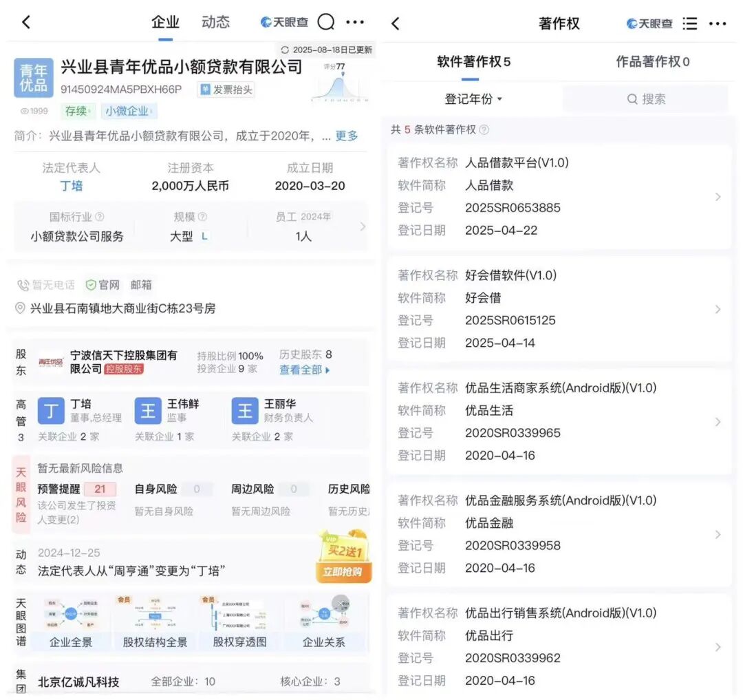Expand 优品金融服务系统 entry chevron
The height and width of the screenshot is (700, 743).
(718, 534)
